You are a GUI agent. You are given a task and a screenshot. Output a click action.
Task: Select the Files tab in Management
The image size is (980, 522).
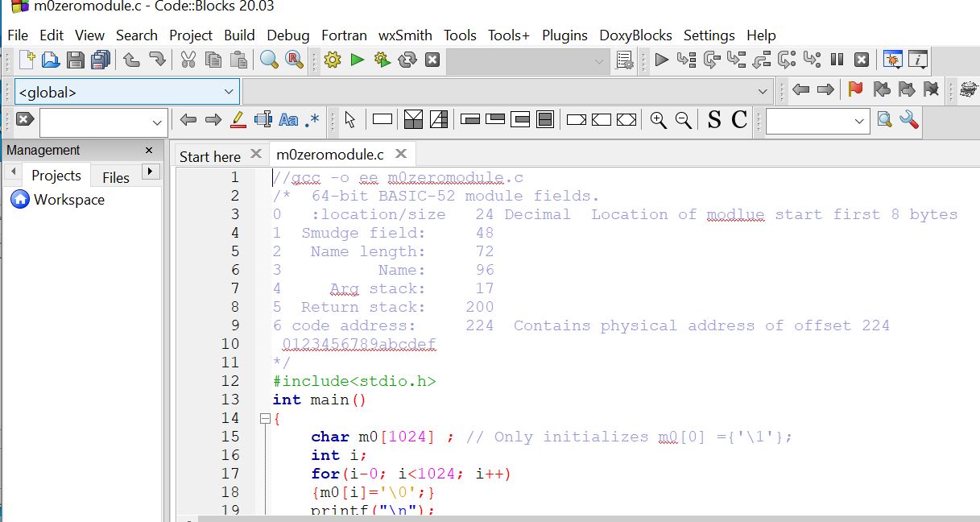click(116, 177)
